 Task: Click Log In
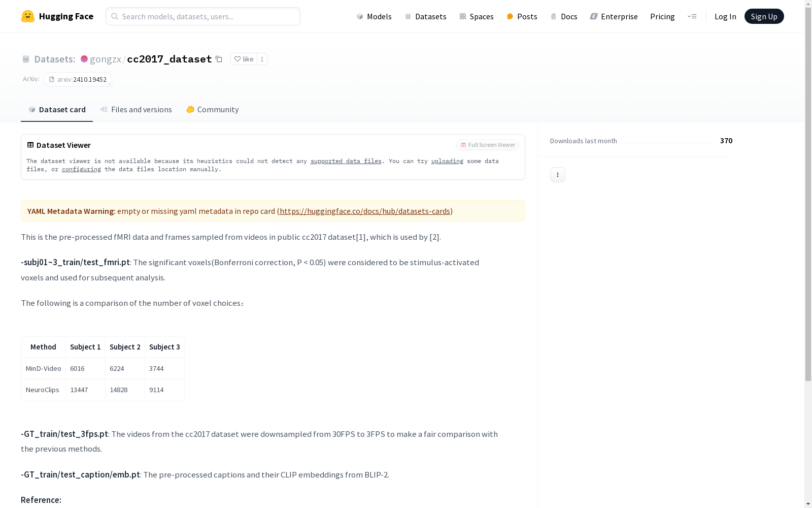tap(725, 16)
